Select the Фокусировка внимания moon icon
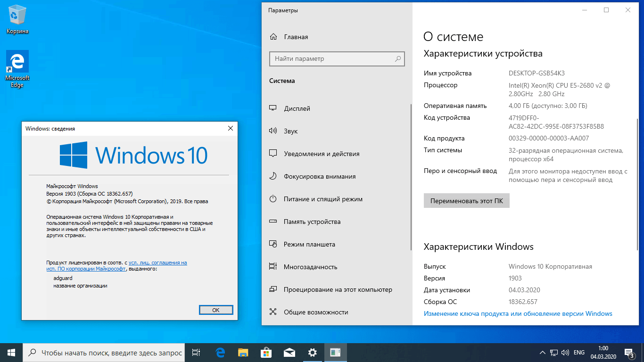 [x=272, y=176]
